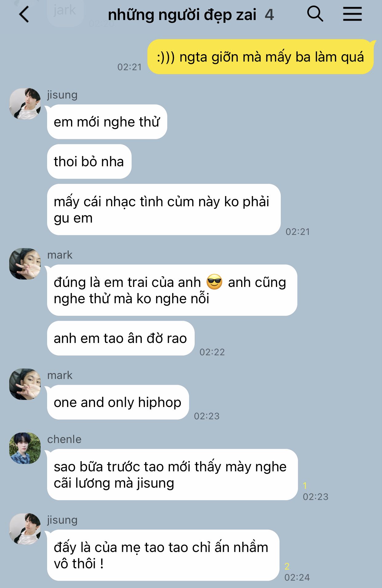Select the message 'one and only hiphop'
Screen dimensions: 382x588
(118, 402)
